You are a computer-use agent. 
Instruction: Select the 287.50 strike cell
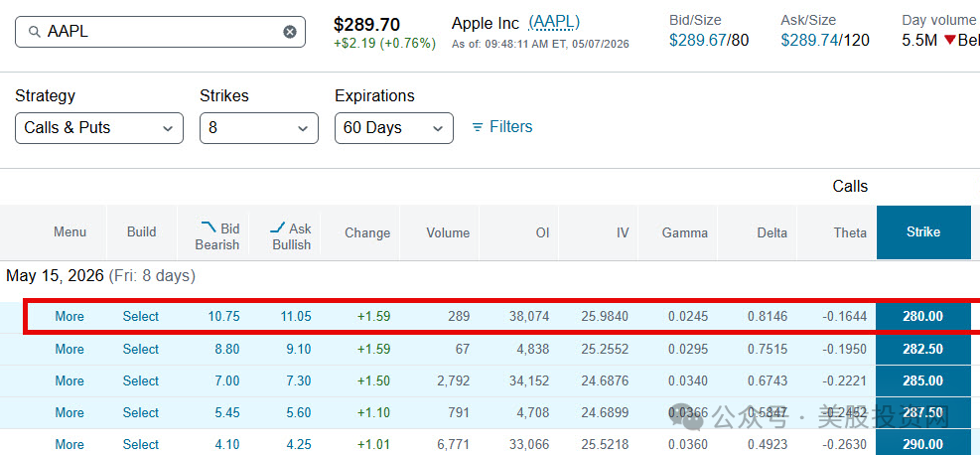pyautogui.click(x=923, y=412)
